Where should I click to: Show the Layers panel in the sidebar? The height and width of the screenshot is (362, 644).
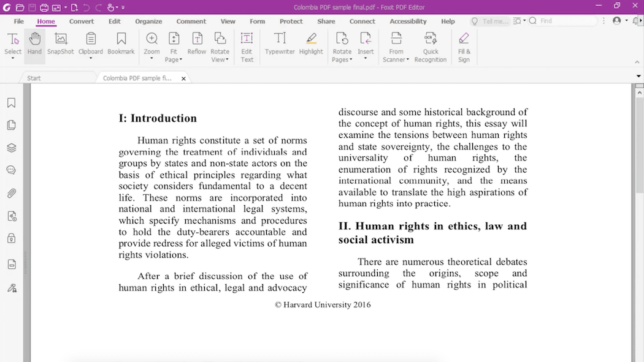pos(11,148)
